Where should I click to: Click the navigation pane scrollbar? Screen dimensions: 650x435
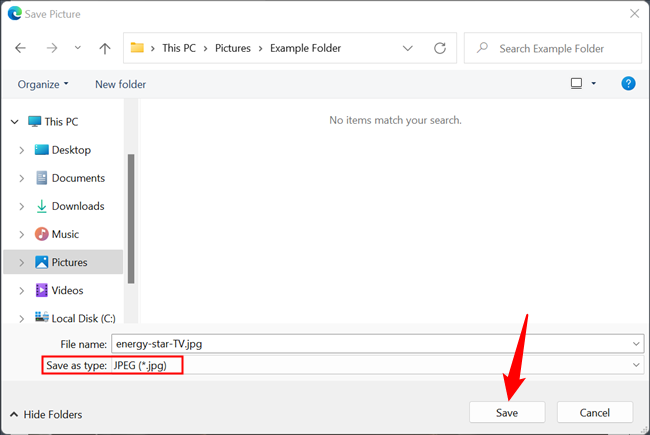click(x=131, y=219)
